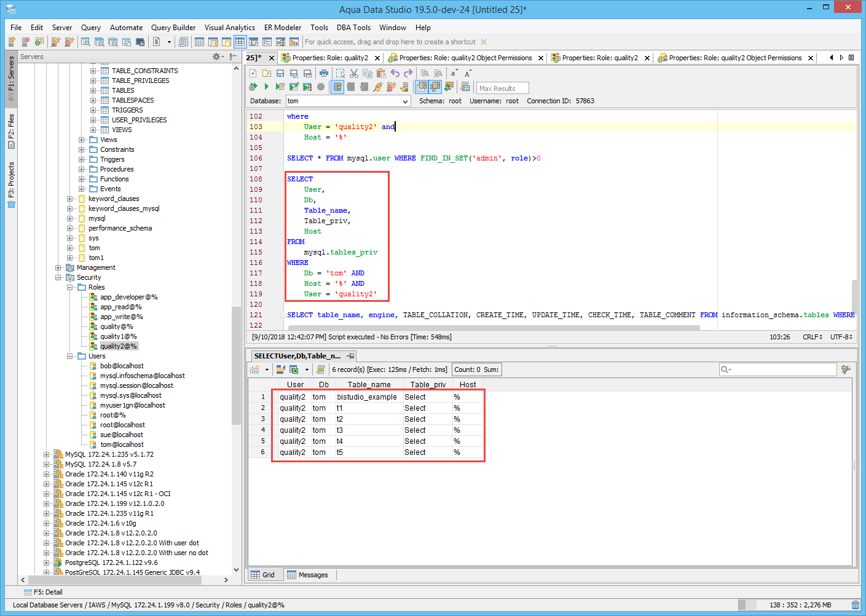866x616 pixels.
Task: Click the Export to Excel icon in results toolbar
Action: pos(294,369)
